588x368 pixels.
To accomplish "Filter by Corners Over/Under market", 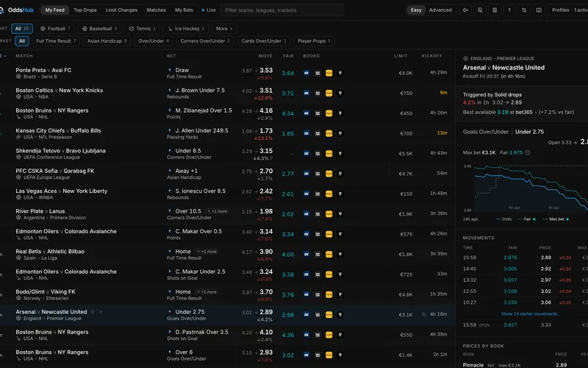I will pos(205,41).
